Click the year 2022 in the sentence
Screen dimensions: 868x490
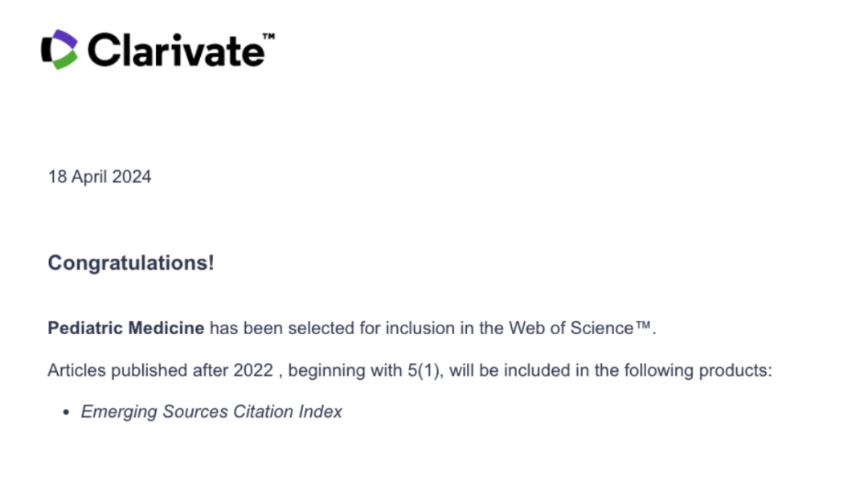253,370
